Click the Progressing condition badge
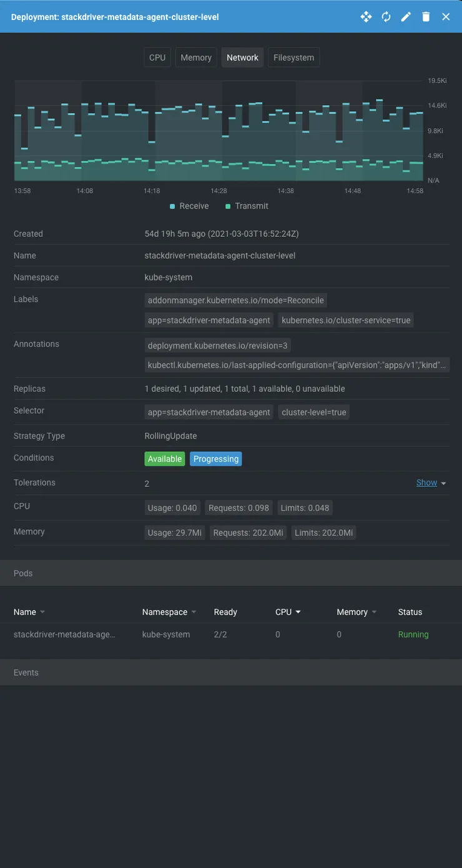This screenshot has height=868, width=462. click(215, 458)
